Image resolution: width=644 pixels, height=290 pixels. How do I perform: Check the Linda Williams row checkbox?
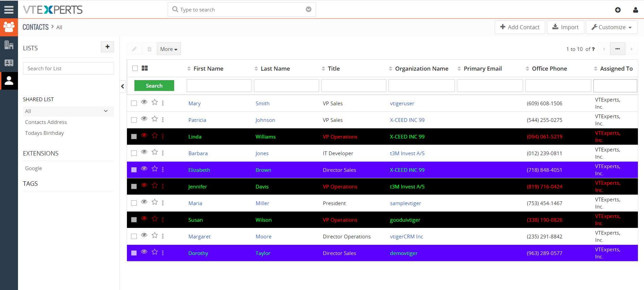click(x=134, y=137)
